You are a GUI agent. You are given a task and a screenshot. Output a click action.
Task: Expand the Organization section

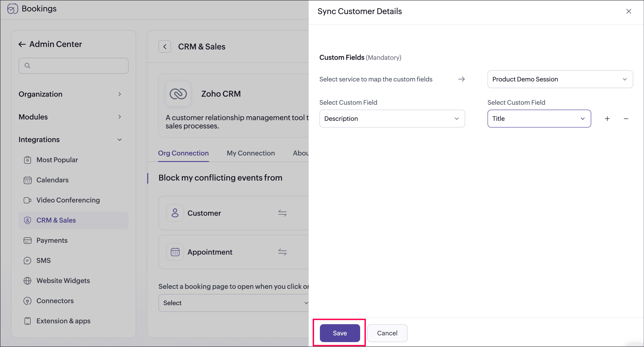(x=70, y=94)
